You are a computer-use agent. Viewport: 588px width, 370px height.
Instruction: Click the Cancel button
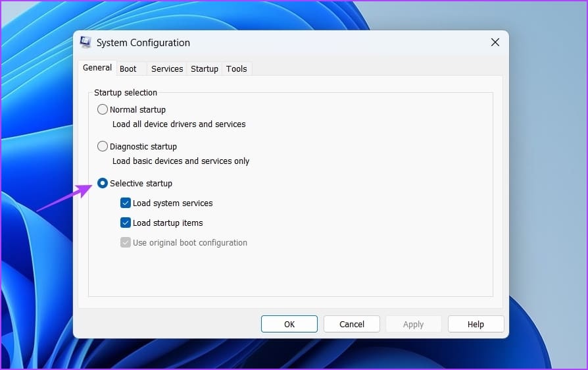[x=352, y=324]
